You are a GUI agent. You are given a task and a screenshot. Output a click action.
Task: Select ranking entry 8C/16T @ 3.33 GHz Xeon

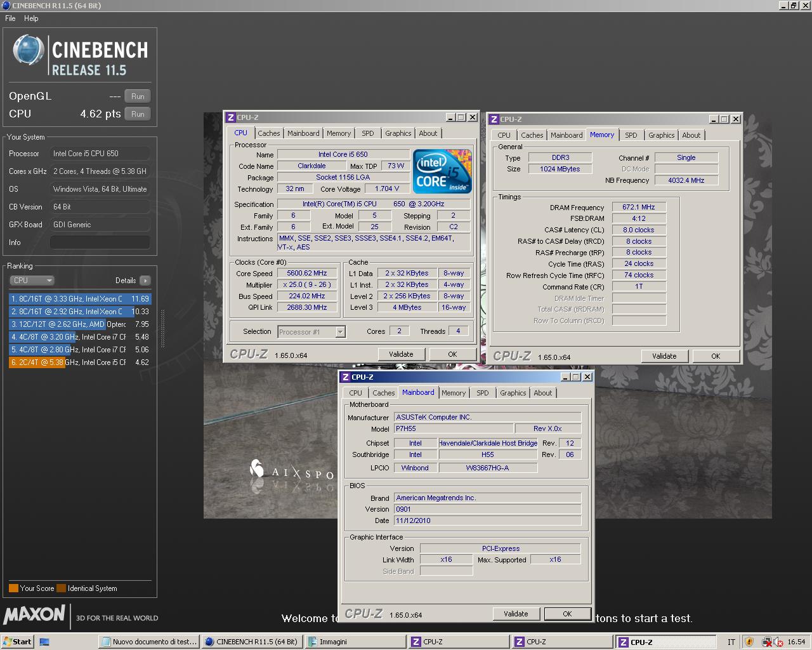80,299
